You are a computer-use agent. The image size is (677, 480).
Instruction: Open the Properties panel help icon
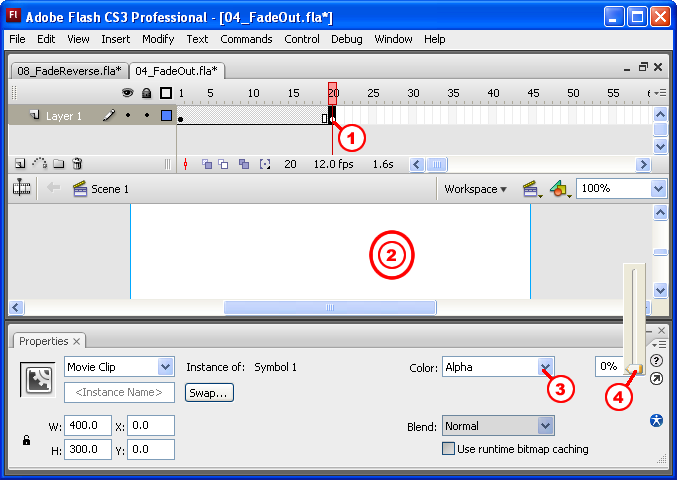tap(656, 361)
